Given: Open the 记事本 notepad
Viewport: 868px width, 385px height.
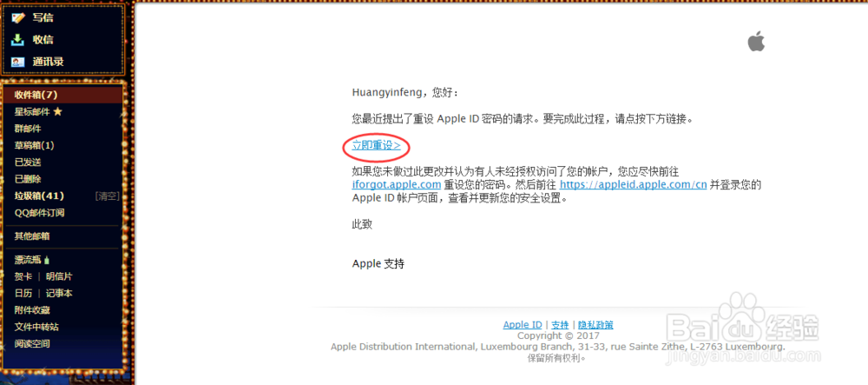Looking at the screenshot, I should (59, 294).
